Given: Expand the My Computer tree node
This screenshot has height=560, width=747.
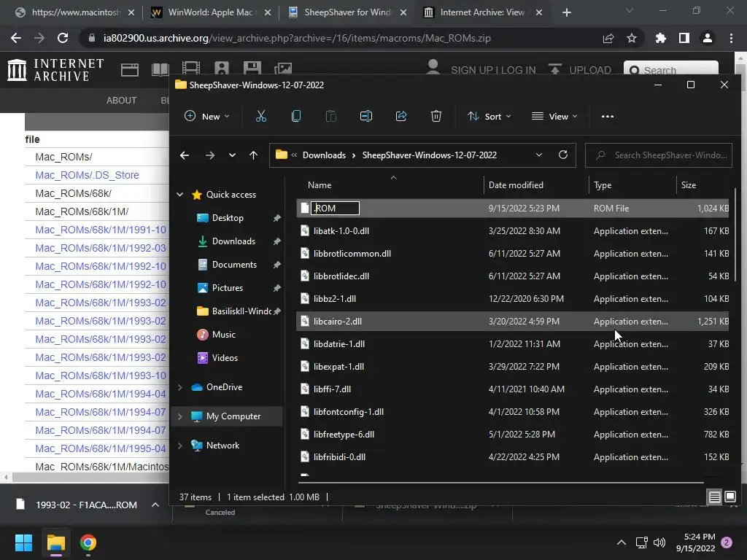Looking at the screenshot, I should point(180,416).
